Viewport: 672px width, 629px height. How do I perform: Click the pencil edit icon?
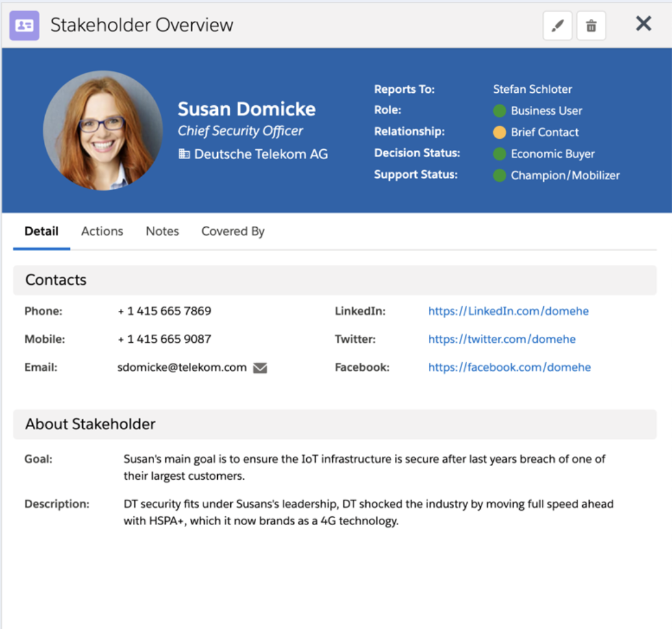point(557,26)
